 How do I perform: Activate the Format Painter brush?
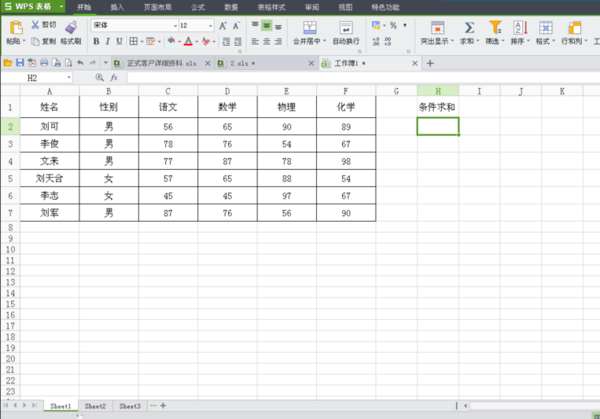(x=71, y=27)
